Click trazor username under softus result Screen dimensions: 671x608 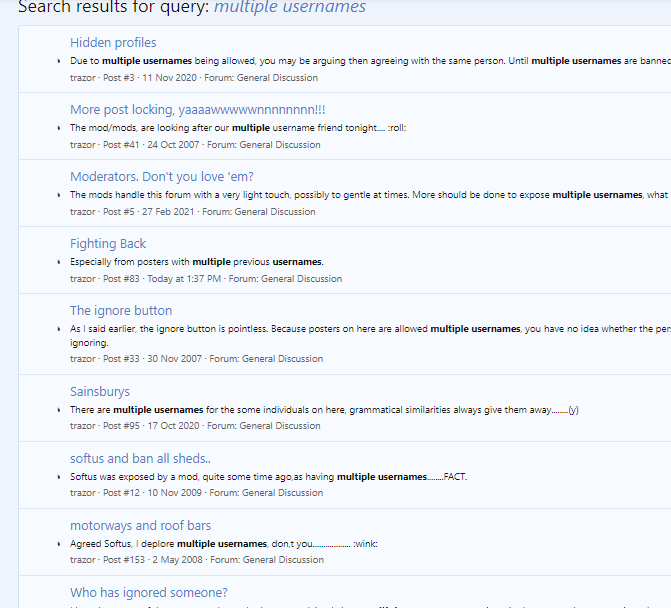pyautogui.click(x=83, y=493)
